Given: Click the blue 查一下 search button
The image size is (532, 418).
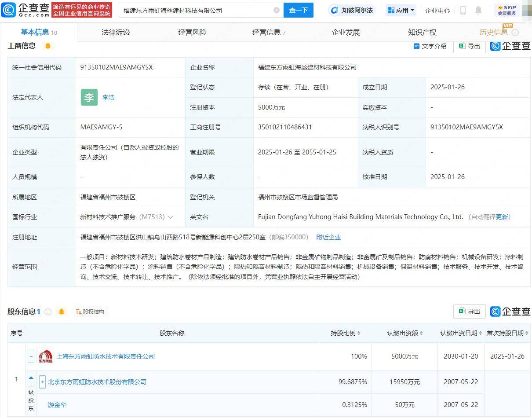Looking at the screenshot, I should pyautogui.click(x=299, y=10).
